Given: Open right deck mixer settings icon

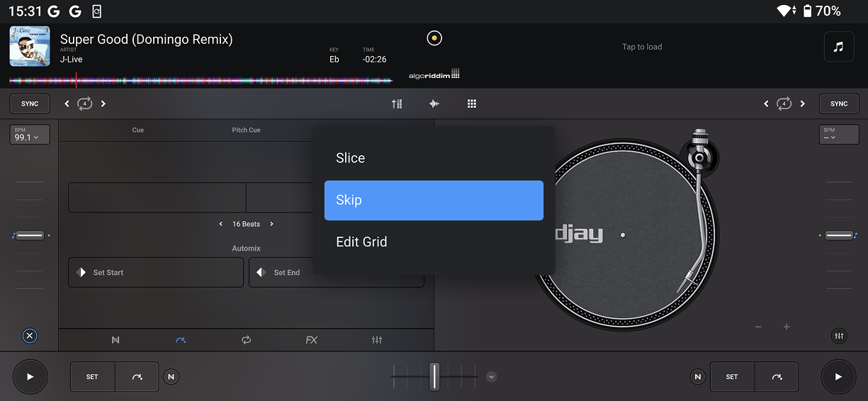Looking at the screenshot, I should 839,336.
